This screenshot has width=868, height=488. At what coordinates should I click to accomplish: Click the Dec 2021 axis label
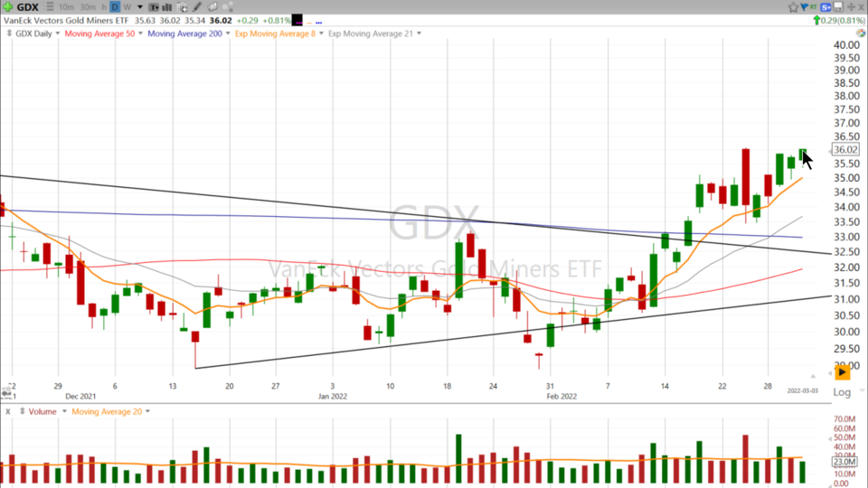pyautogui.click(x=80, y=396)
